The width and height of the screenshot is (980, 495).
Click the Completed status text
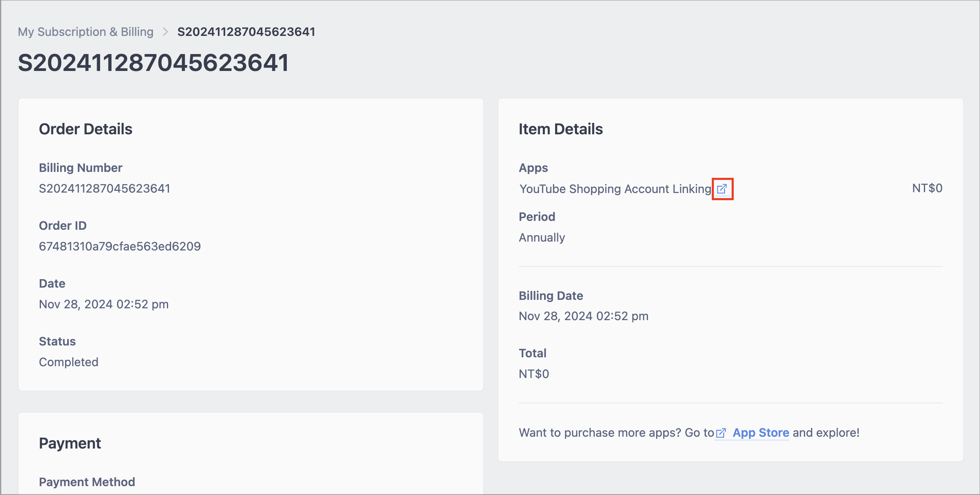point(68,362)
